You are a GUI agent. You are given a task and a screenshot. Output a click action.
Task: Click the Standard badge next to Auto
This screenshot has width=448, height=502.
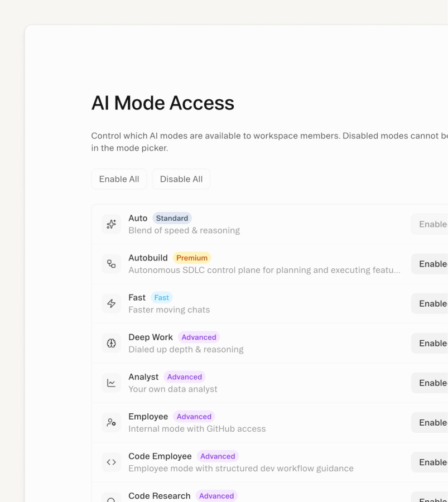172,218
